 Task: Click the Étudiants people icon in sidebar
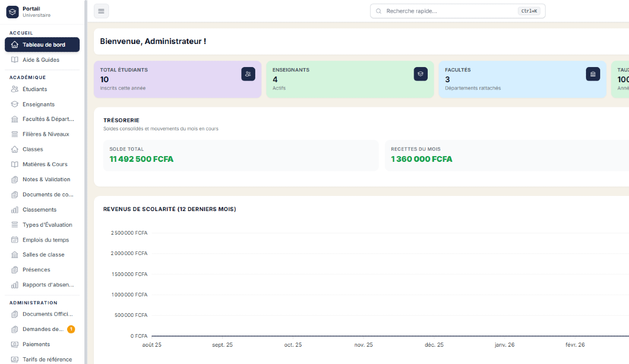coord(15,89)
